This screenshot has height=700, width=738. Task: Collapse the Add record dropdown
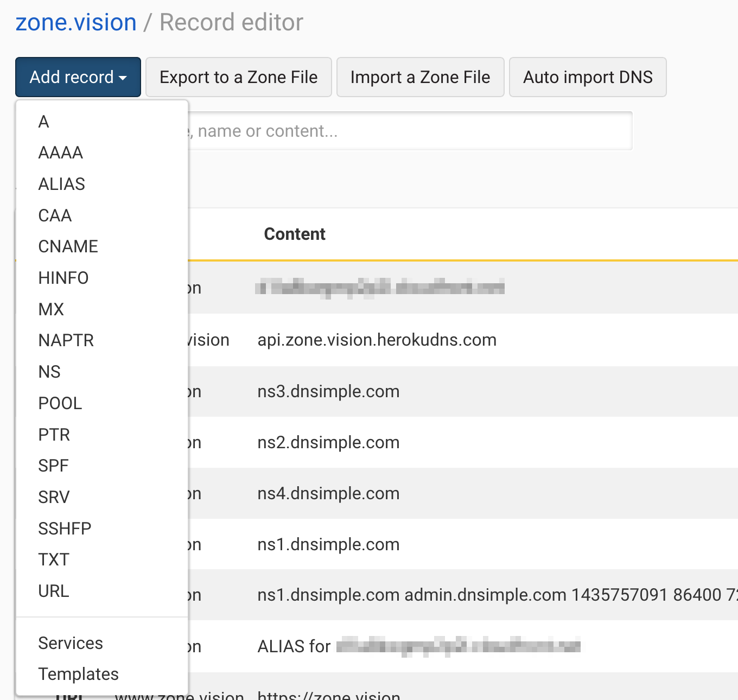78,77
